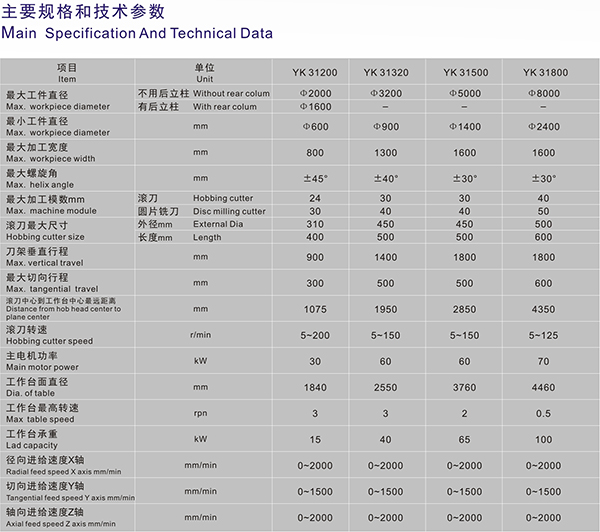Click 'External Dia' sub-label
600x532 pixels.
218,224
